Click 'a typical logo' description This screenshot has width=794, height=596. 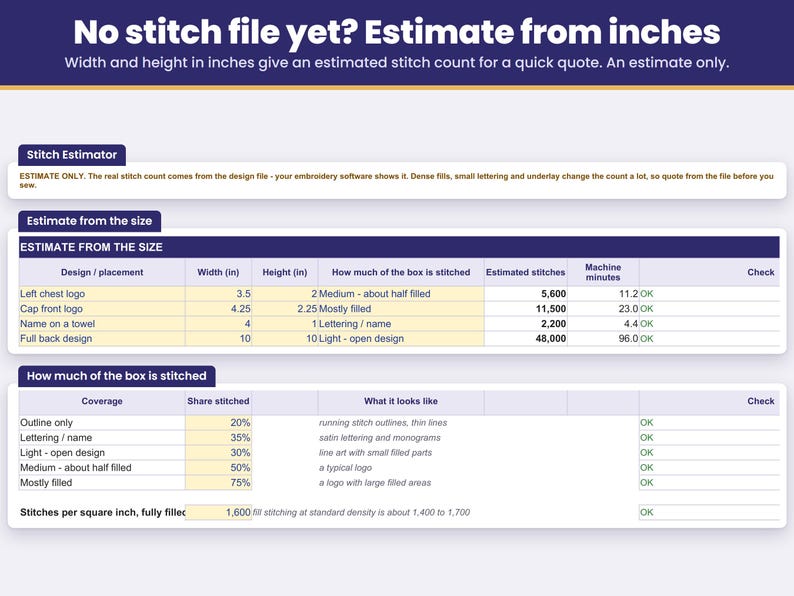coord(345,468)
